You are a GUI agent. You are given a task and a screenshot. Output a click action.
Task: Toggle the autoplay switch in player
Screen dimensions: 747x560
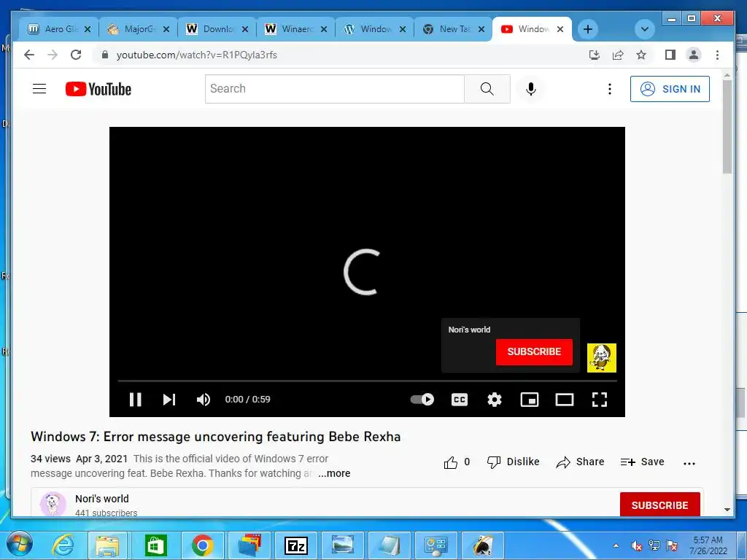coord(422,399)
